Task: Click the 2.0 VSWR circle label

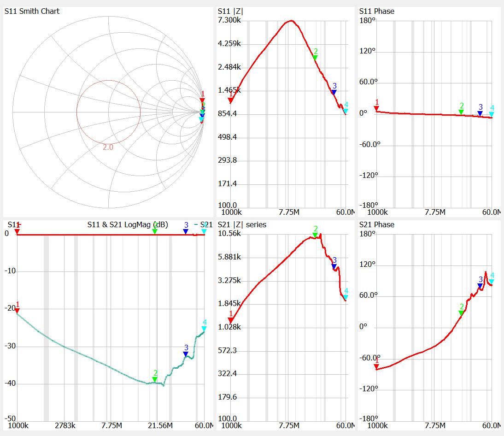Action: tap(108, 147)
